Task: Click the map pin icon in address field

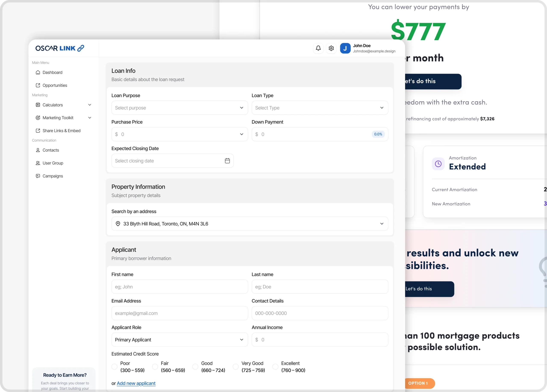Action: tap(118, 224)
